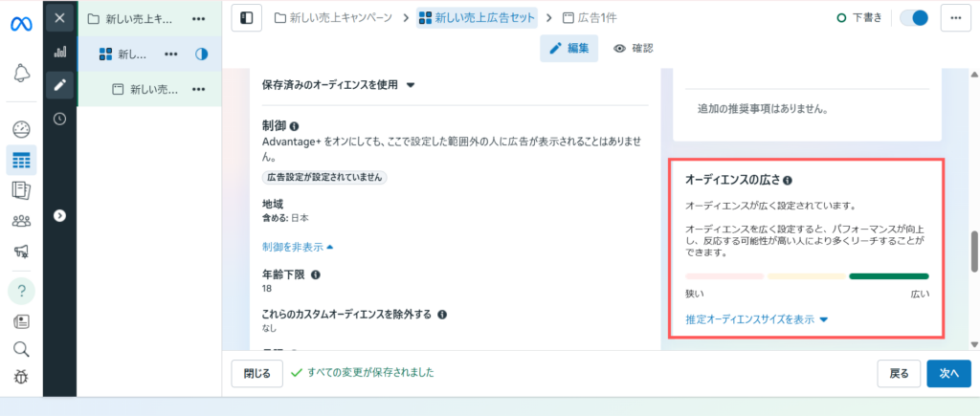Open the account overview gauge icon
The image size is (980, 416).
pyautogui.click(x=21, y=129)
